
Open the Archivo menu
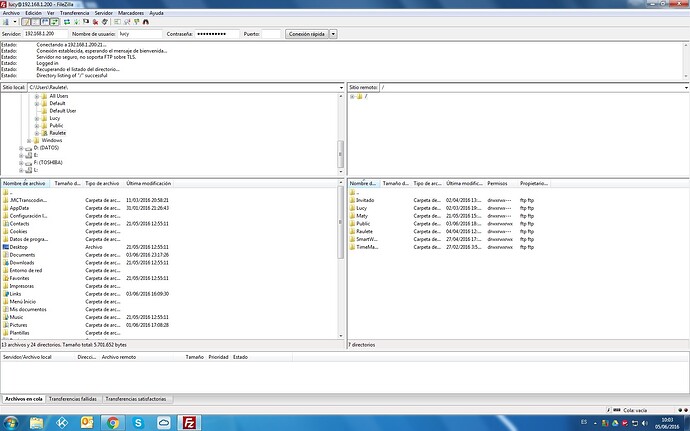(11, 13)
